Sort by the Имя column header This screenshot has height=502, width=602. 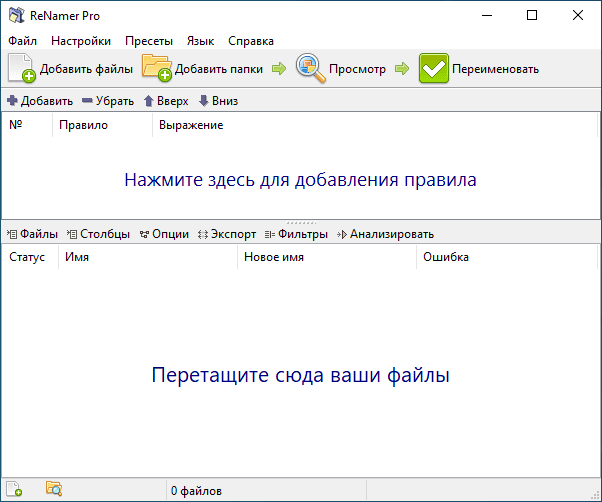coord(148,257)
